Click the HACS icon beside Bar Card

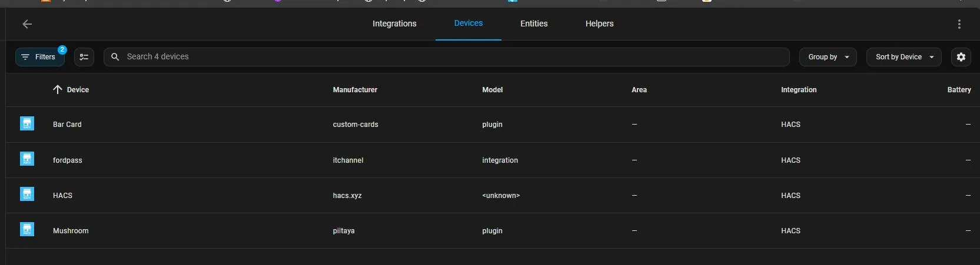27,123
